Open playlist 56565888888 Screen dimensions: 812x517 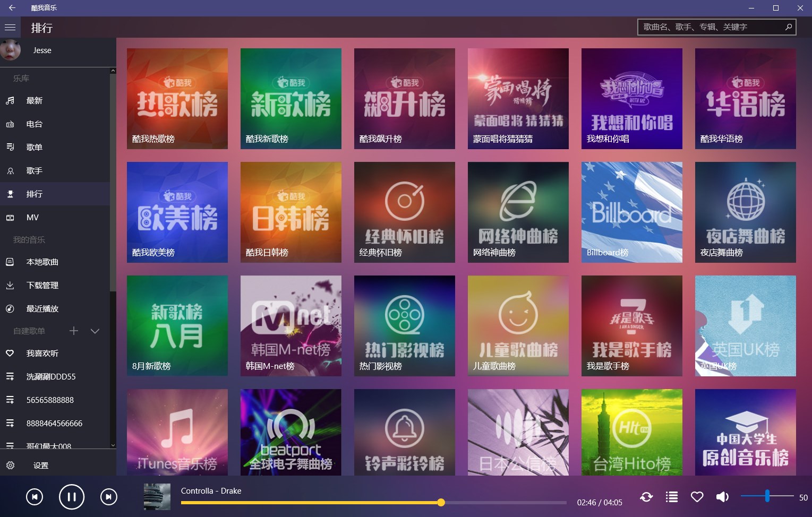[x=55, y=400]
